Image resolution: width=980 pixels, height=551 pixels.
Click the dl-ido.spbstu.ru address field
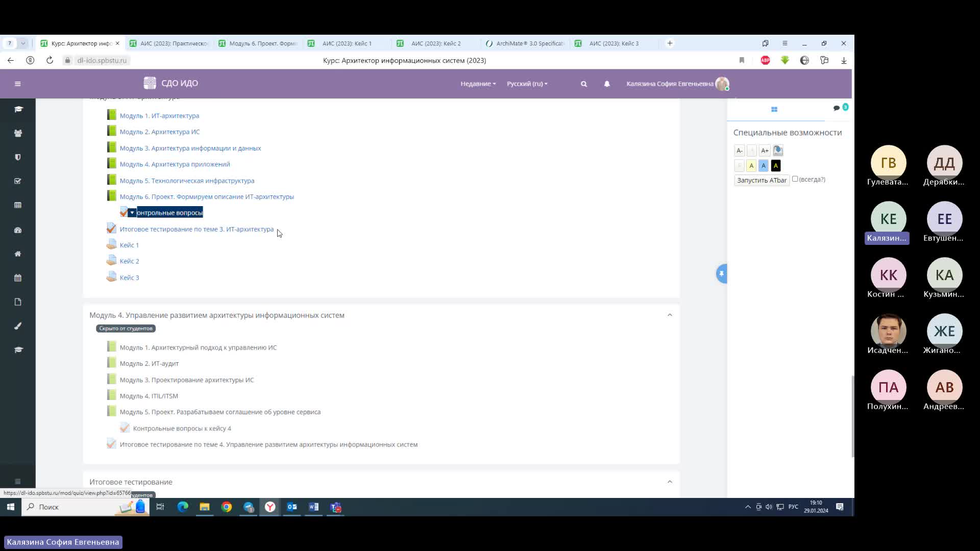point(102,60)
